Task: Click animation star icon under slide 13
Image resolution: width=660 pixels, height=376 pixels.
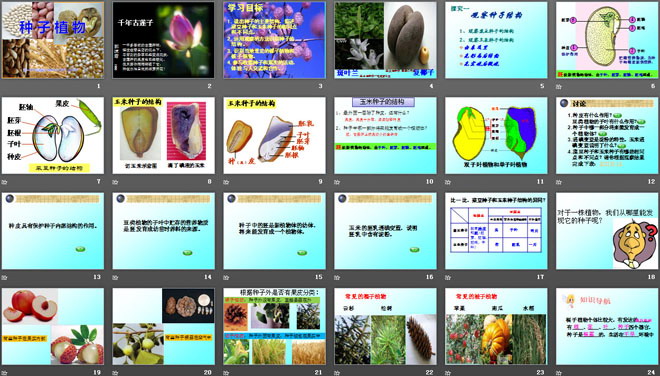Action: tap(4, 277)
